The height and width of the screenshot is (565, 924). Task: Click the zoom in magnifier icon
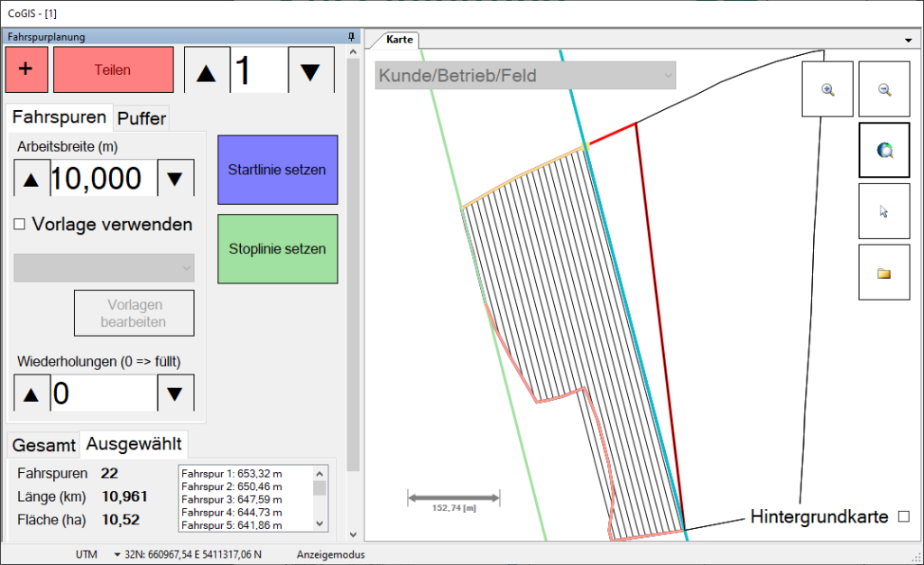pos(827,89)
